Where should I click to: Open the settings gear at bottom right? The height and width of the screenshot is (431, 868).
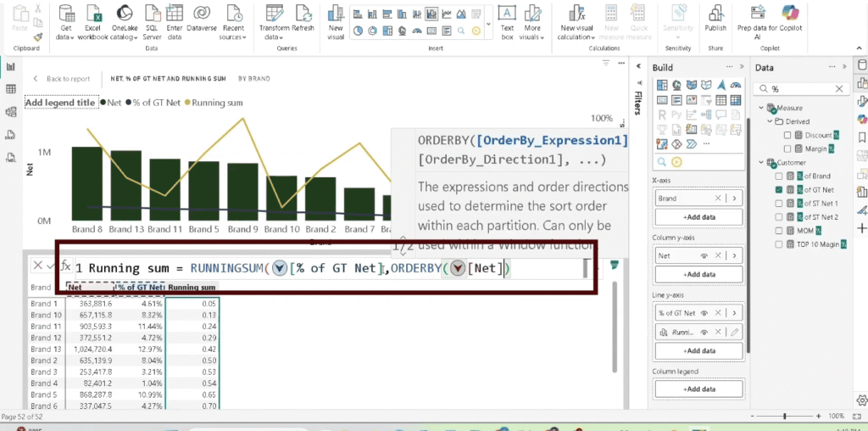[861, 400]
